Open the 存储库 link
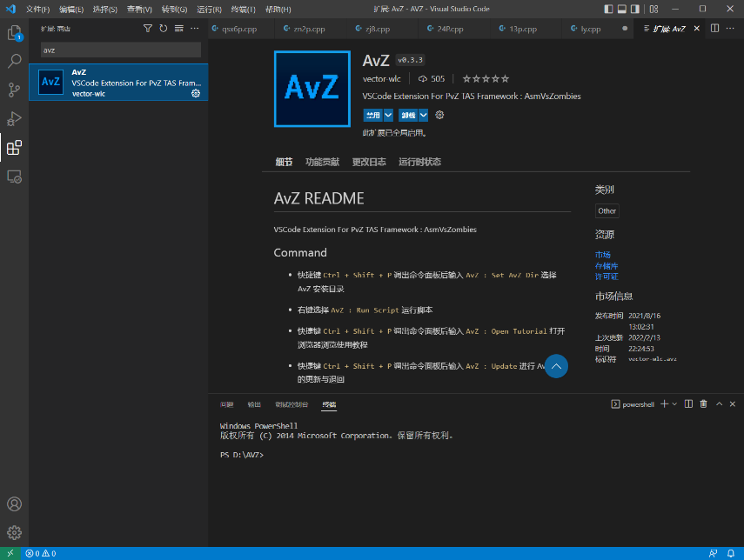744x560 pixels. coord(607,266)
